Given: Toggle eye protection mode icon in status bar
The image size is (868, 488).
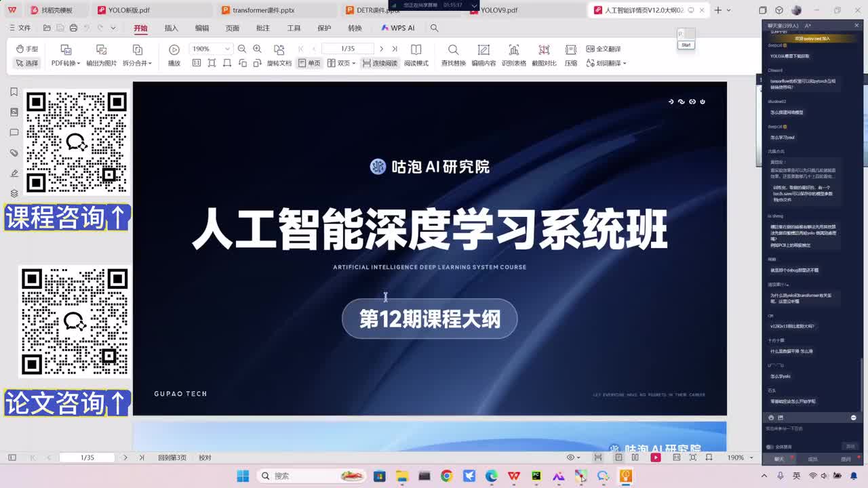Looking at the screenshot, I should (570, 457).
